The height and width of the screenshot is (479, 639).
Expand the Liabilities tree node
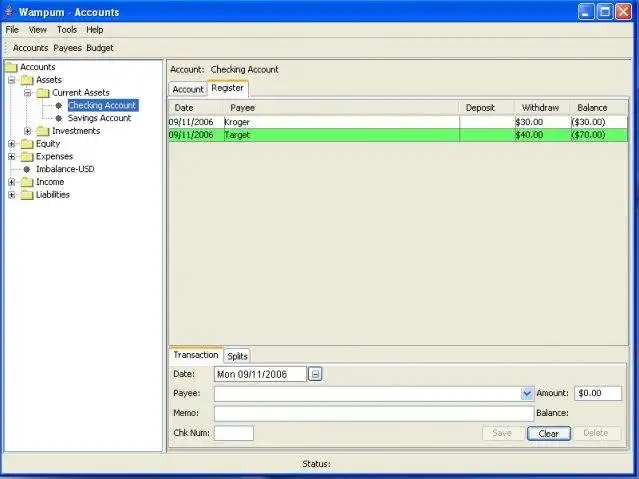click(12, 195)
